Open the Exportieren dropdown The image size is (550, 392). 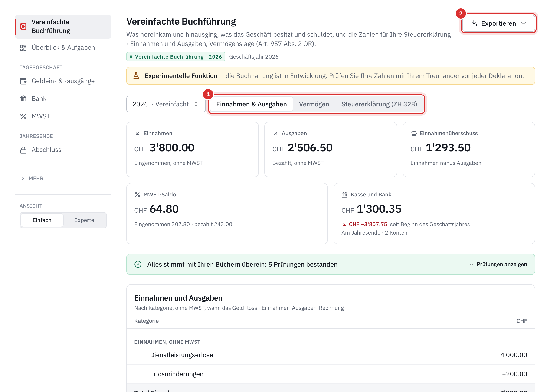(498, 23)
